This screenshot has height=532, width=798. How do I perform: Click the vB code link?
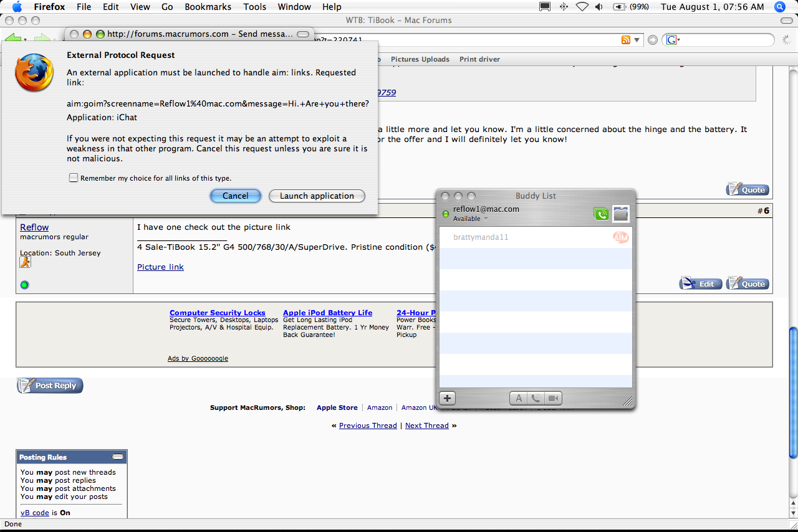click(x=35, y=513)
